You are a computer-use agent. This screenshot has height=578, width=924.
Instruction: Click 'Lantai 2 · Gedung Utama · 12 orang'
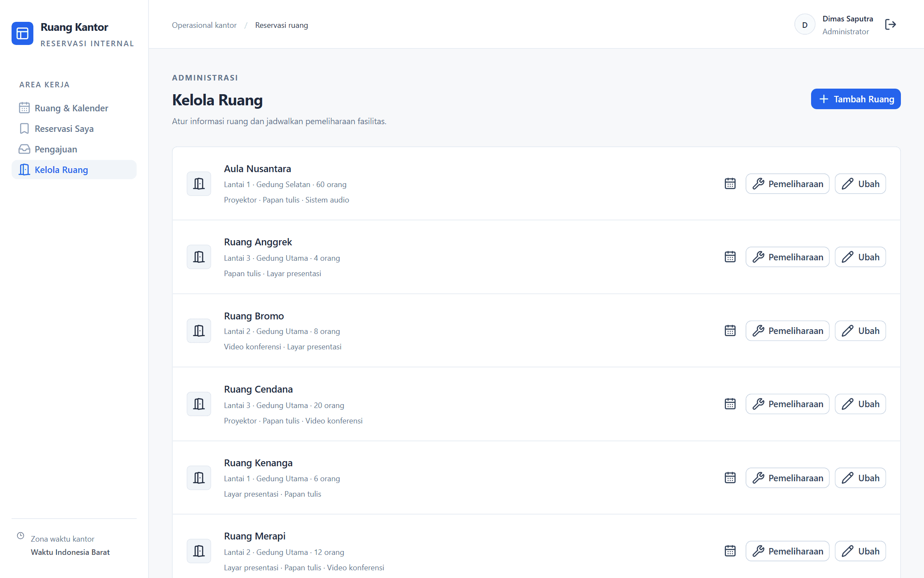(284, 552)
